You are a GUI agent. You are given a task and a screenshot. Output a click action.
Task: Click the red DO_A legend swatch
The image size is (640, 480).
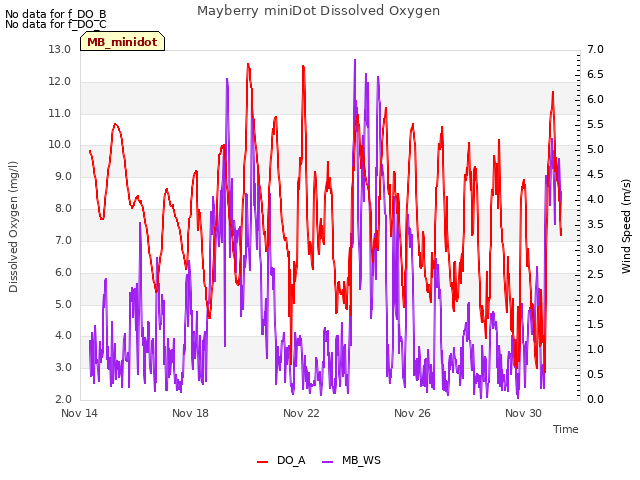(x=262, y=462)
